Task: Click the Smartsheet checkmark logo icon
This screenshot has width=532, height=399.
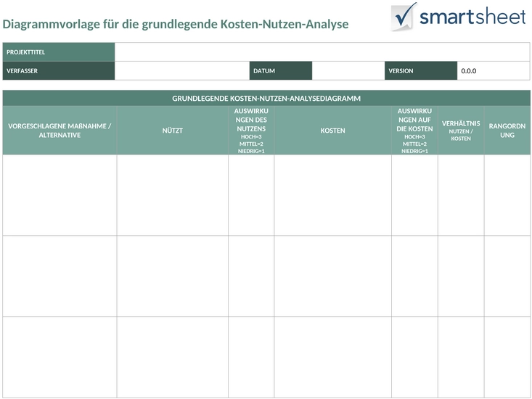Action: pos(404,16)
